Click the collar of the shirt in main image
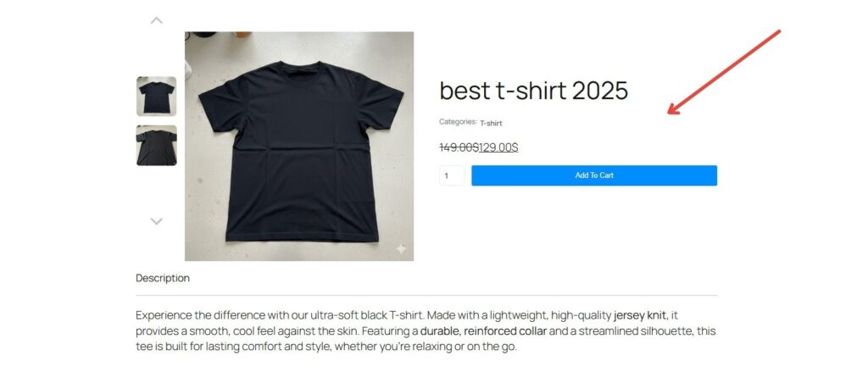This screenshot has height=383, width=868. point(299,73)
